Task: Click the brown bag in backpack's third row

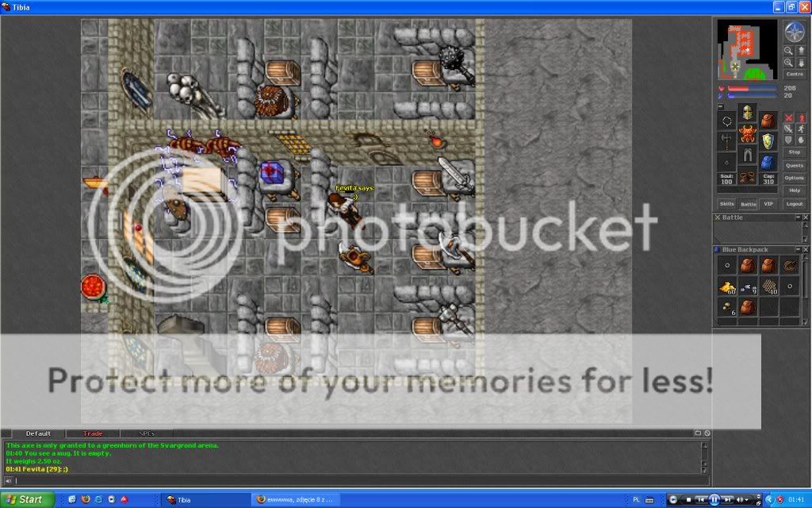Action: click(x=748, y=307)
